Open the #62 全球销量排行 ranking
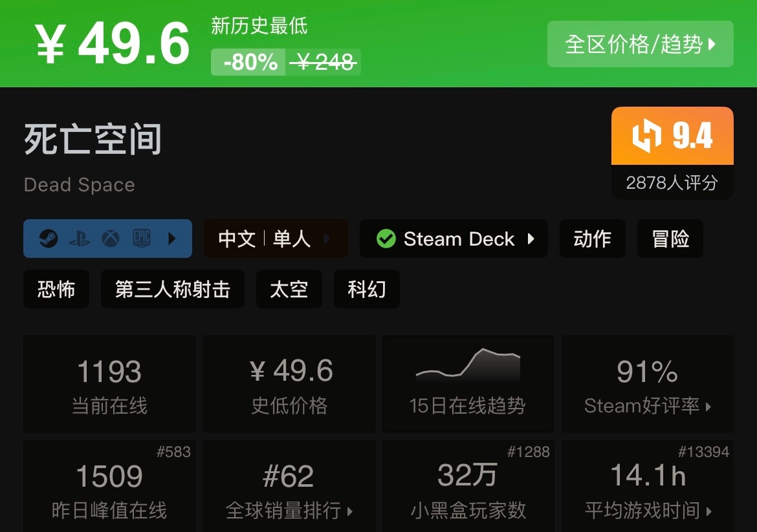Viewport: 757px width, 532px height. tap(289, 485)
